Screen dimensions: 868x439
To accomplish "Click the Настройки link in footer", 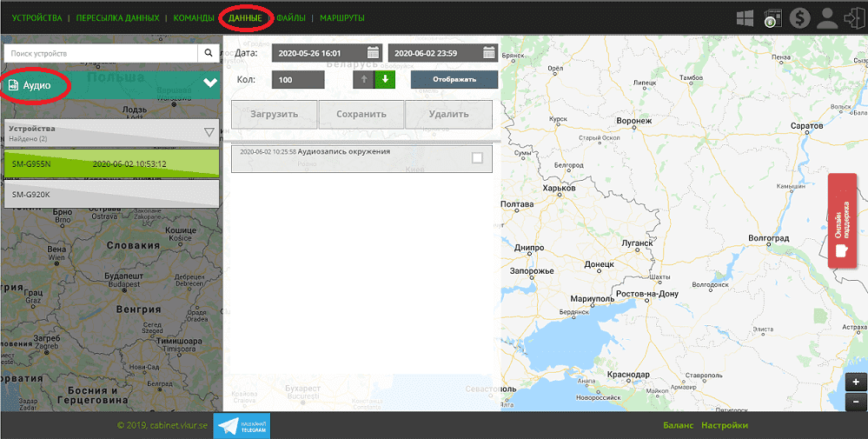I will [725, 425].
